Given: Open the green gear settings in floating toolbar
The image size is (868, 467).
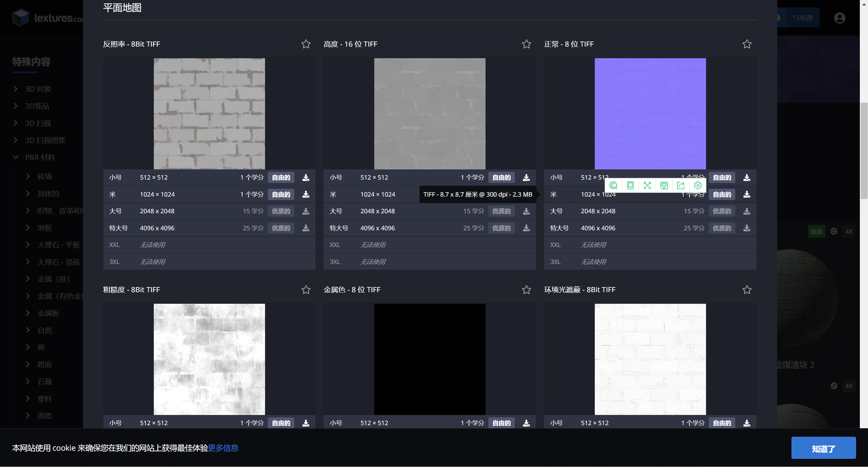Looking at the screenshot, I should point(698,185).
